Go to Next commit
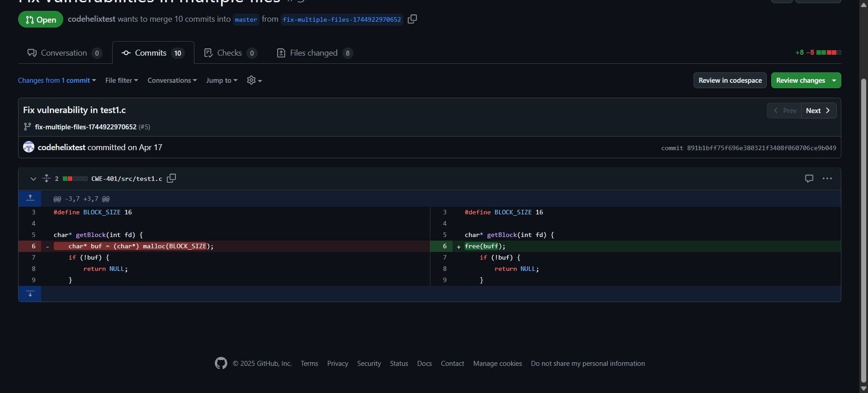 click(x=819, y=110)
